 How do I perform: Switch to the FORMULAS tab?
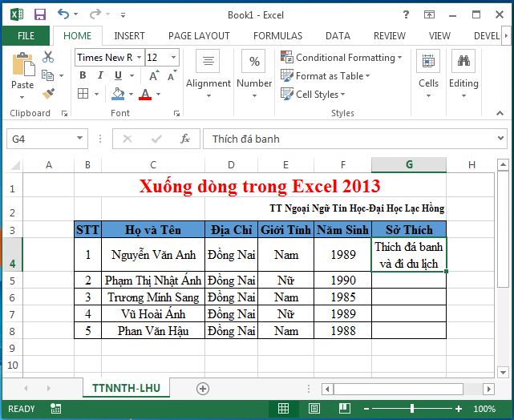pos(277,36)
